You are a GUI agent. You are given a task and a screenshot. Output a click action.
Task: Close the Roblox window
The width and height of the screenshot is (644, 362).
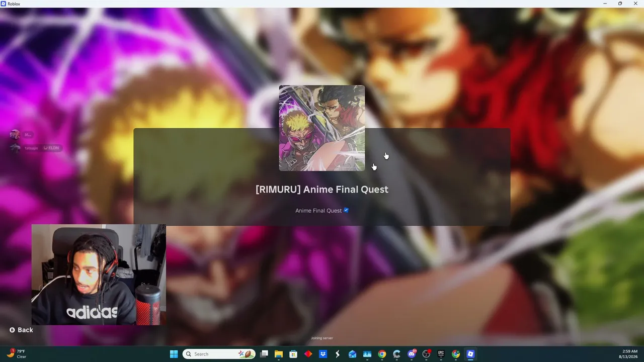pyautogui.click(x=634, y=4)
